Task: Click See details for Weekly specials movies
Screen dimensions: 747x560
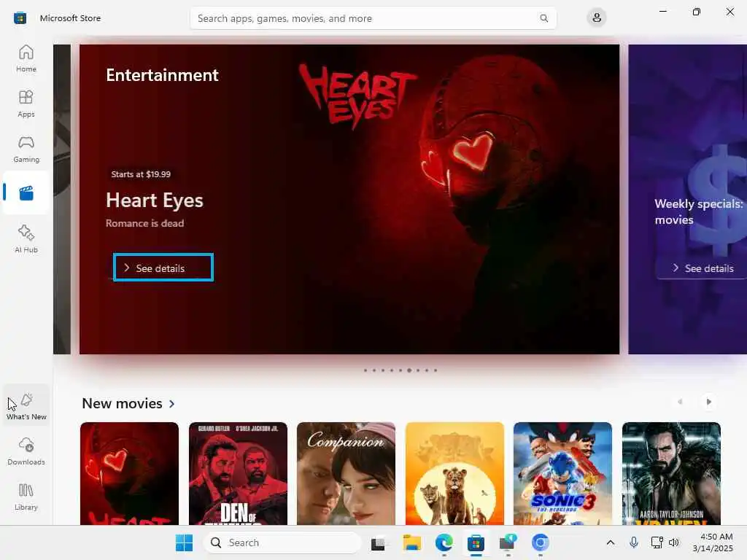Action: tap(703, 268)
